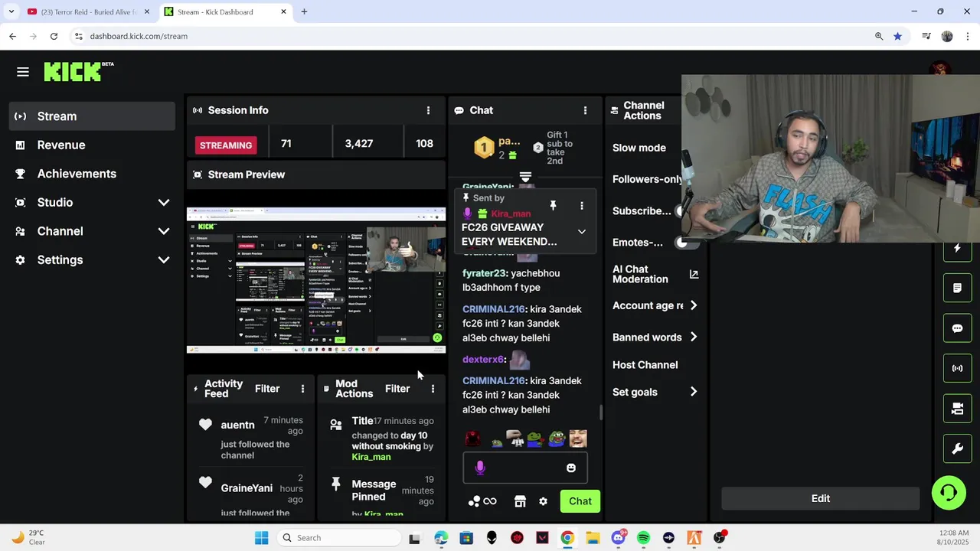Image resolution: width=980 pixels, height=551 pixels.
Task: Click fyrater23 username in chat
Action: click(x=484, y=273)
